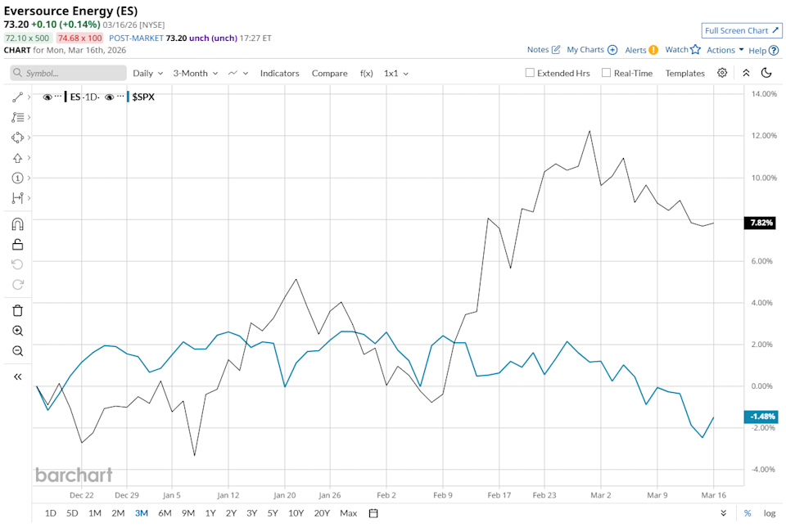
Task: Hide the $SPX comparison series eye toggle
Action: pyautogui.click(x=110, y=97)
